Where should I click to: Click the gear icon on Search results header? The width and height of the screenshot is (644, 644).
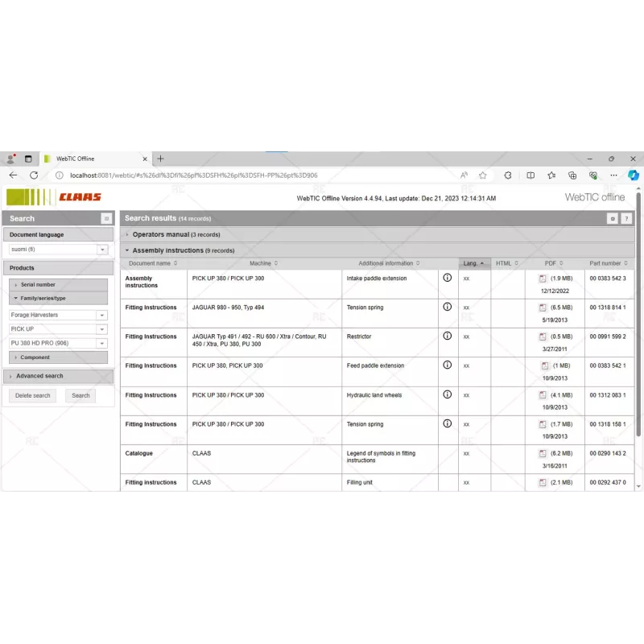click(614, 218)
